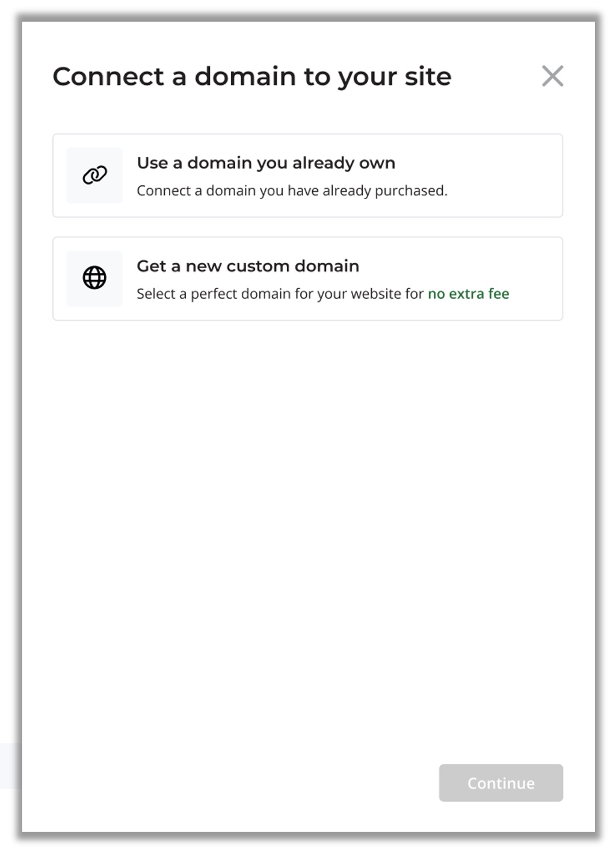Click the light page strip left of the dialog
The image size is (616, 854).
click(x=10, y=766)
